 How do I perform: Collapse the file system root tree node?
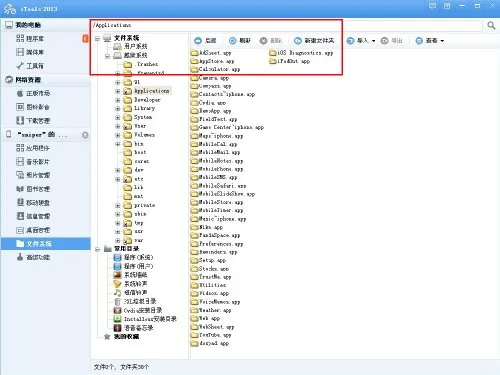tap(97, 39)
